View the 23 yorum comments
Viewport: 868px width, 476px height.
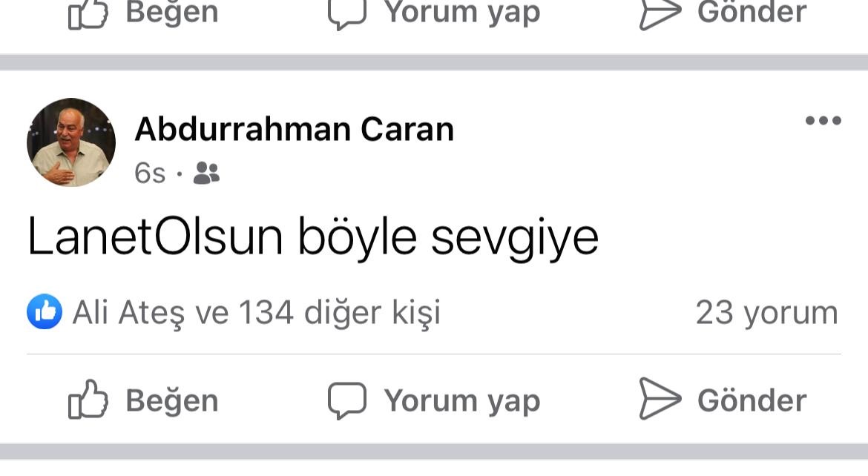point(766,314)
